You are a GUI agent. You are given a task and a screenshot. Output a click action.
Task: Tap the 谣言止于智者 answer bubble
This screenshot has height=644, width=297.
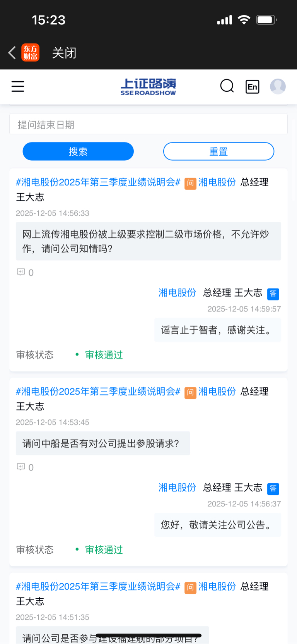point(218,330)
